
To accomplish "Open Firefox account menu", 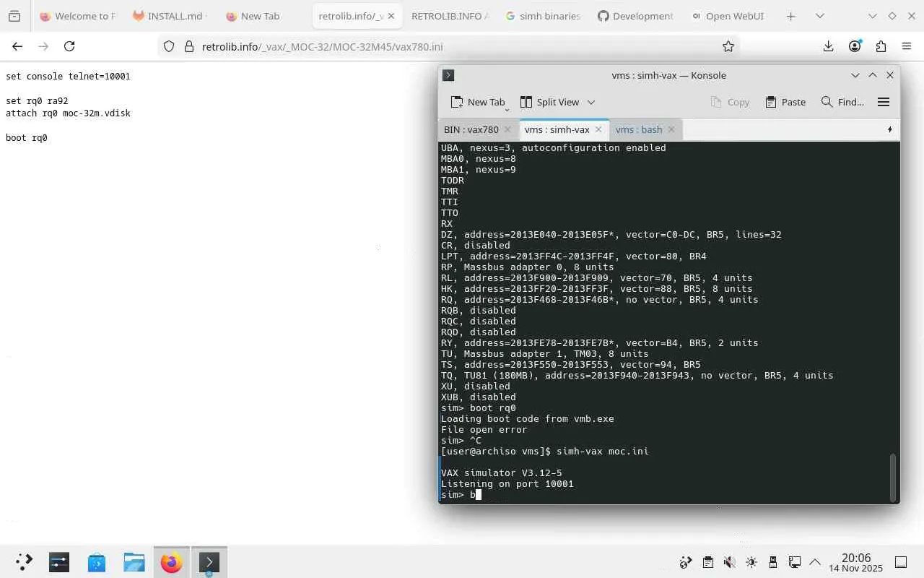I will [x=855, y=46].
